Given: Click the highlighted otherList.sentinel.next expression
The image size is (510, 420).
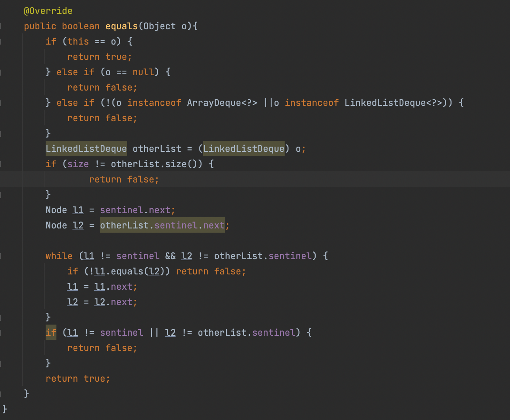Looking at the screenshot, I should [x=162, y=226].
